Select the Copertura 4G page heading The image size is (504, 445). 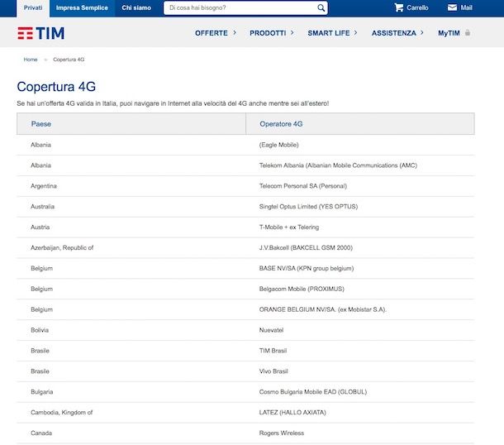(56, 87)
